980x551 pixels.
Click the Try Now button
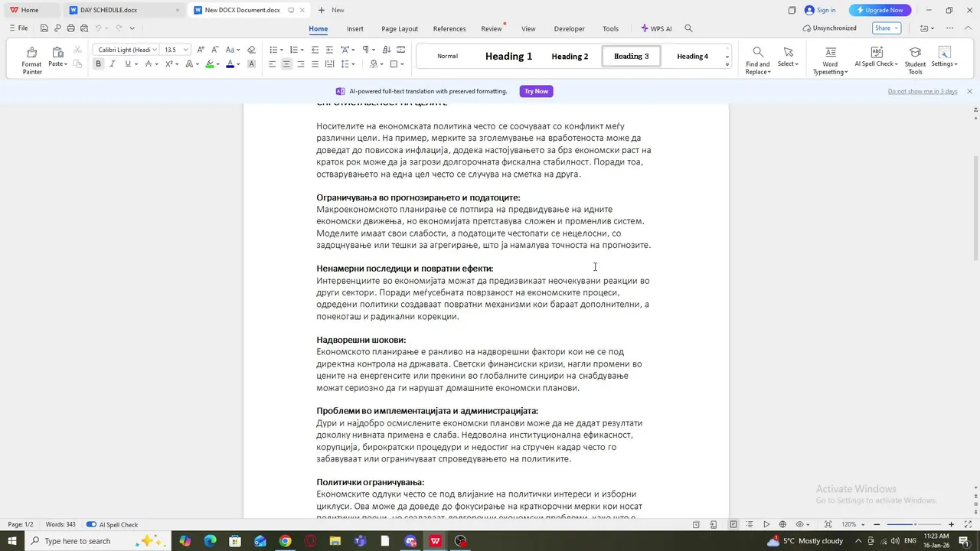point(536,91)
